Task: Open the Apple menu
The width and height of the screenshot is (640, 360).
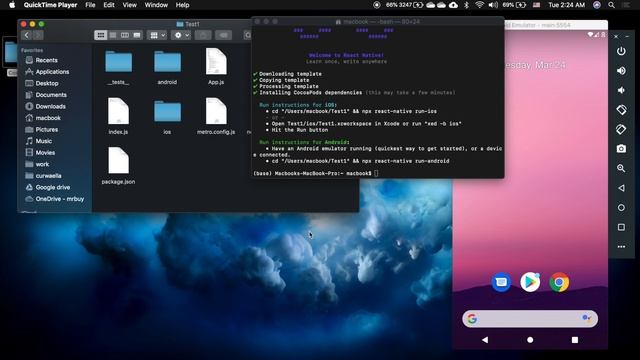Action: tap(12, 5)
